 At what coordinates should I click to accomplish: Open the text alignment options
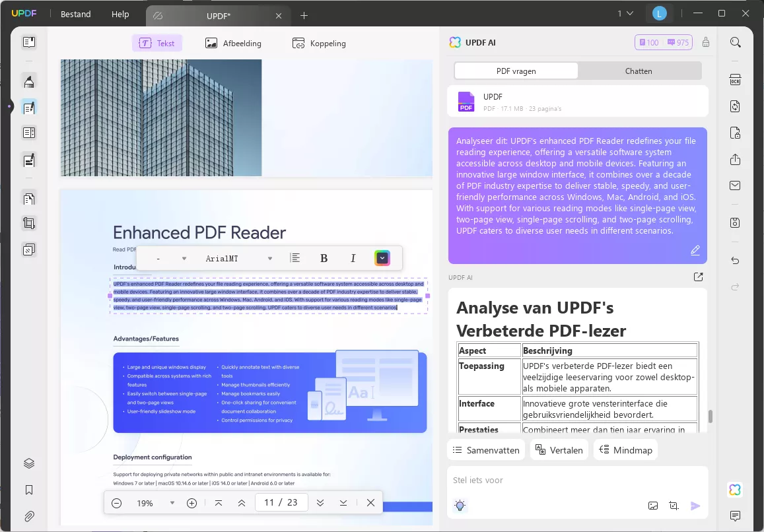click(x=295, y=258)
